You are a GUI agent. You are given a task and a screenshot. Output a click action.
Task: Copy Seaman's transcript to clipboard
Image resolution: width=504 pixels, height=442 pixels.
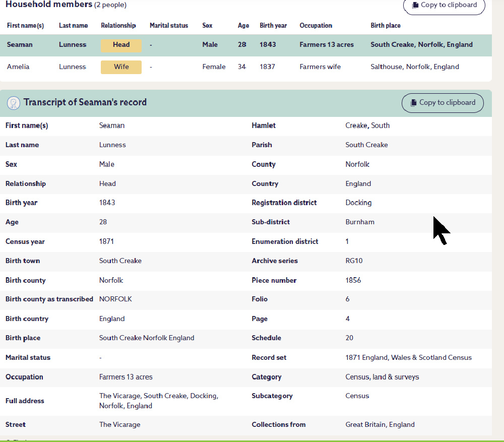coord(442,103)
